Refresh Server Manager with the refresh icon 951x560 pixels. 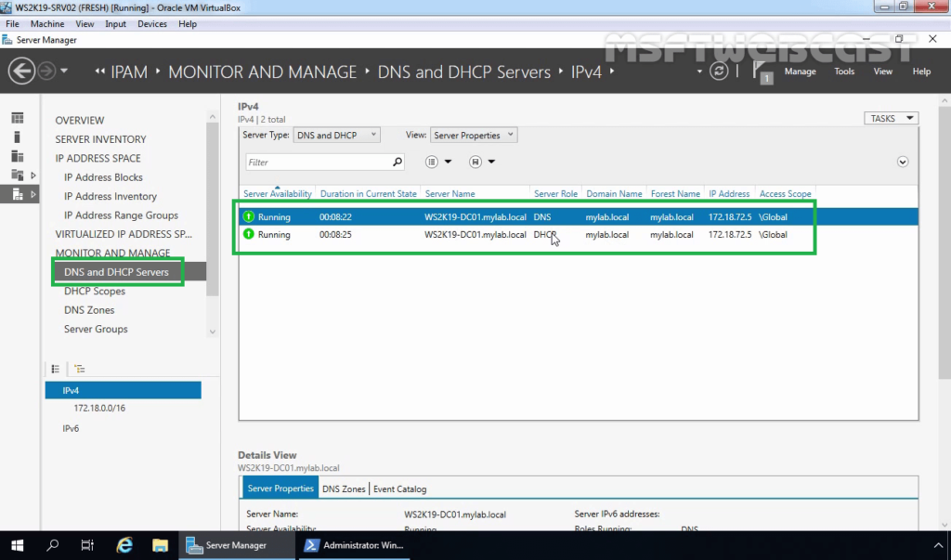(x=719, y=71)
